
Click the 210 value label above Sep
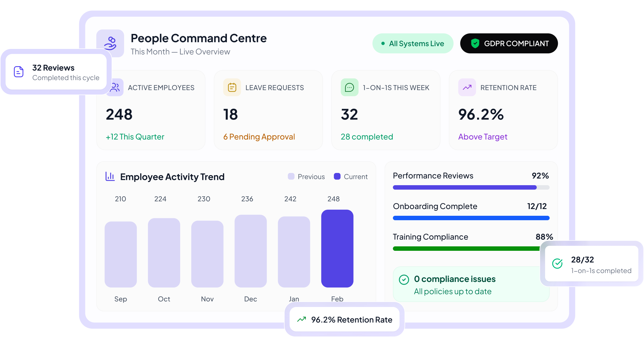[x=121, y=199]
